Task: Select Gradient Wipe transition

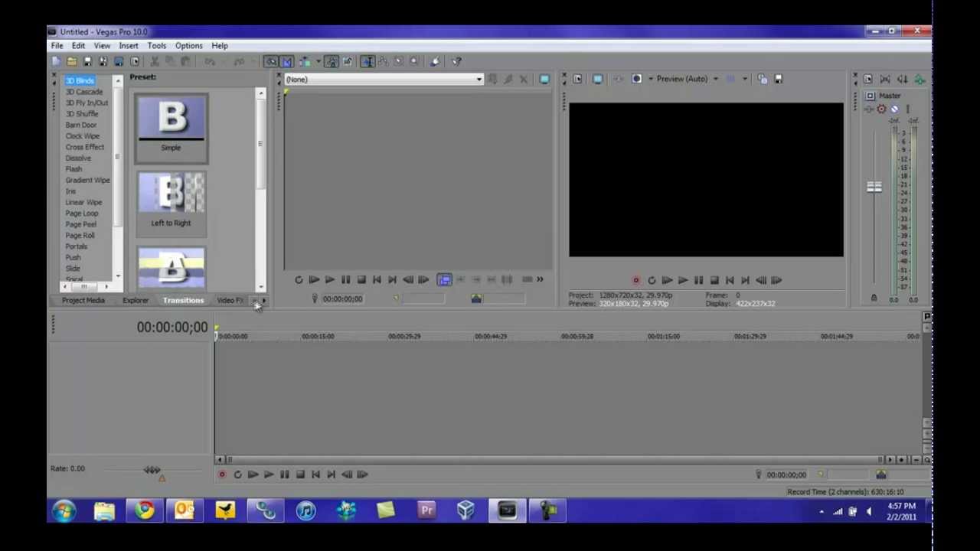Action: 88,181
